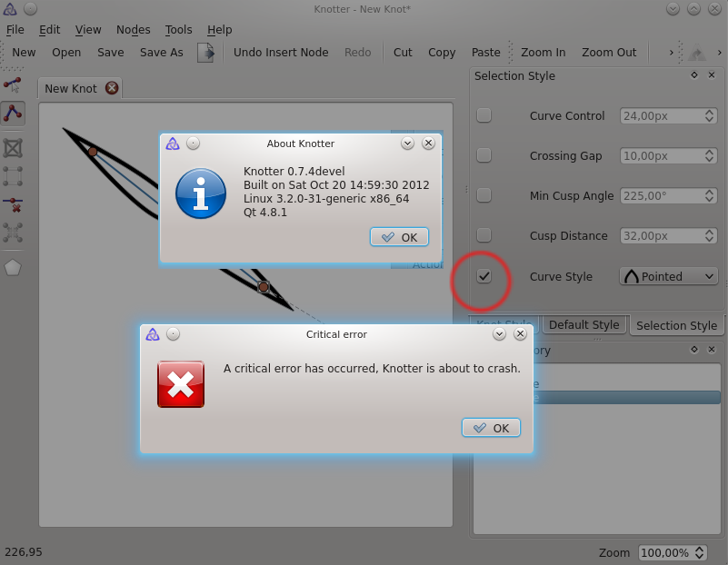The width and height of the screenshot is (728, 565).
Task: Enable the Curve Control checkbox
Action: pyautogui.click(x=484, y=115)
